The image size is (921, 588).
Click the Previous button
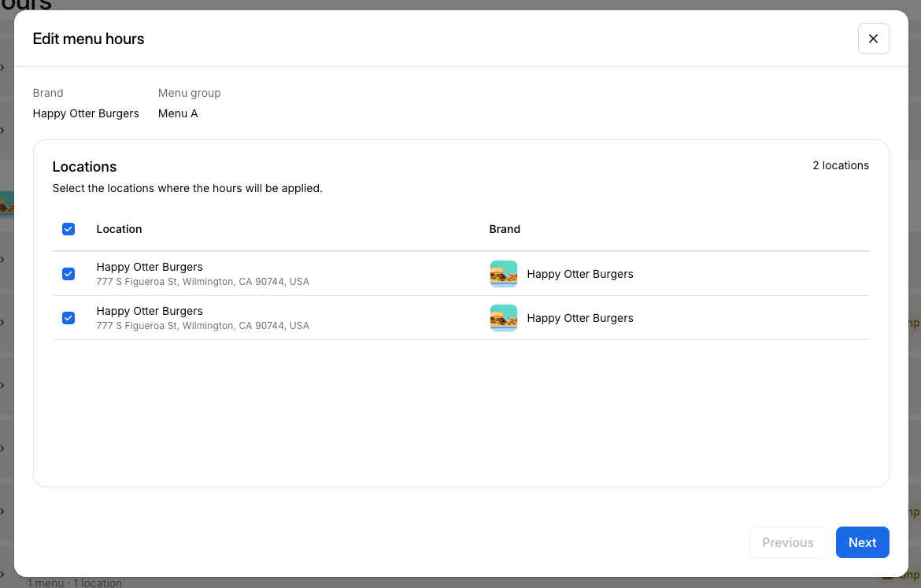787,542
